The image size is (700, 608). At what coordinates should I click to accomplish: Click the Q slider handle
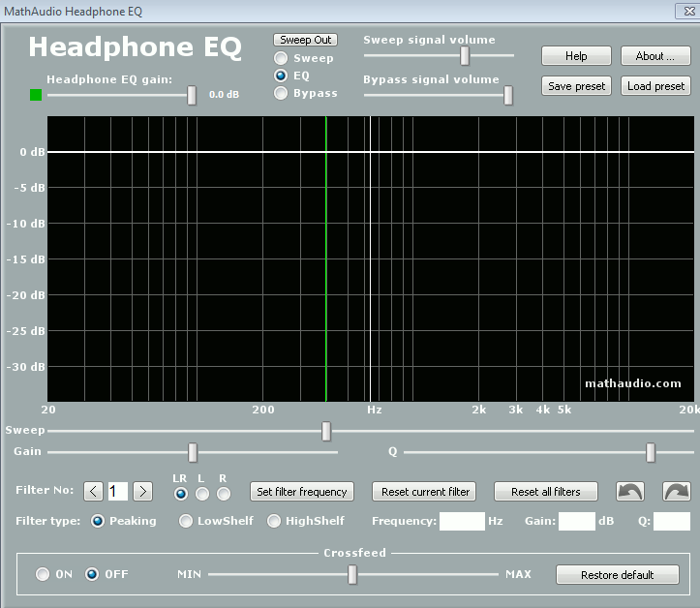[651, 452]
